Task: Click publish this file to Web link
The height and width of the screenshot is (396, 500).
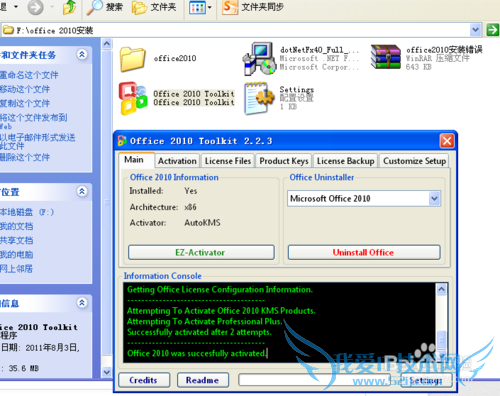Action: click(33, 121)
